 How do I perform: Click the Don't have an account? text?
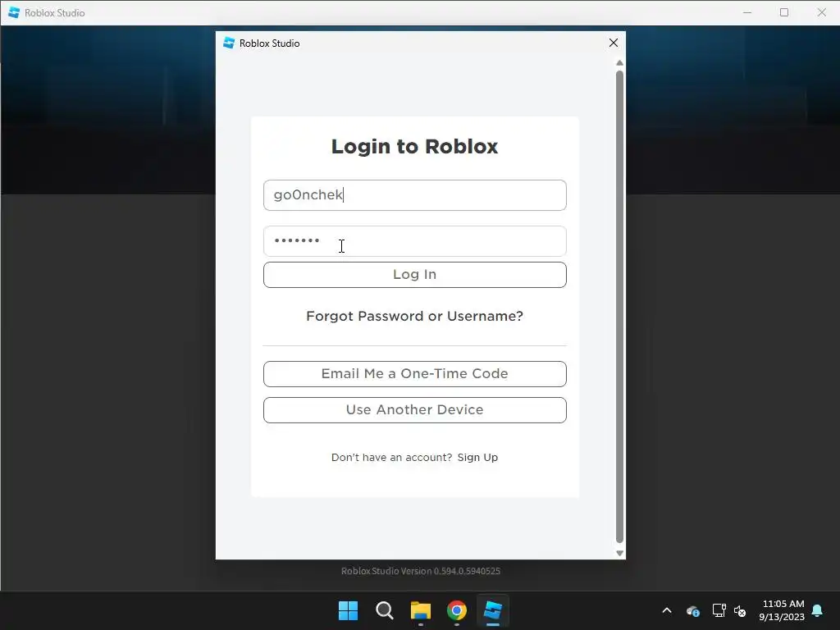point(391,458)
